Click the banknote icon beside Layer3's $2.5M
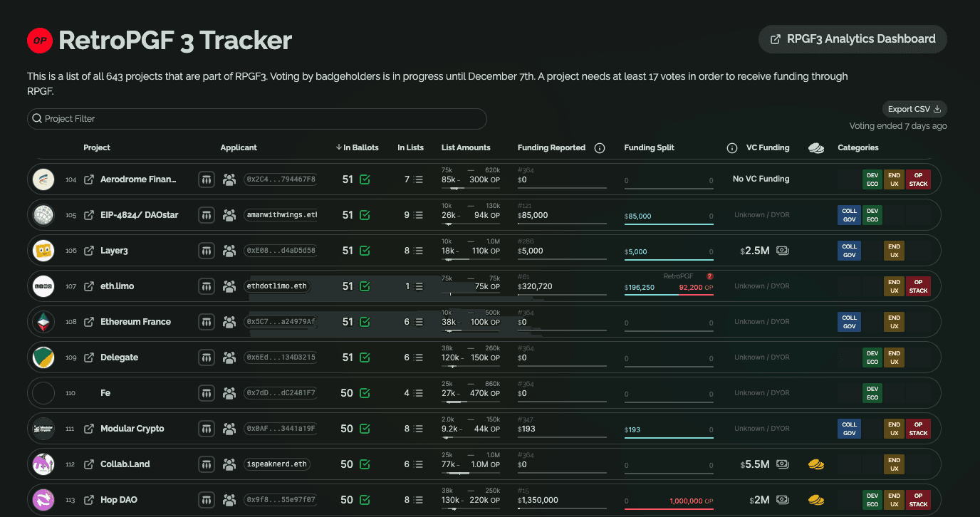This screenshot has height=517, width=980. 782,251
